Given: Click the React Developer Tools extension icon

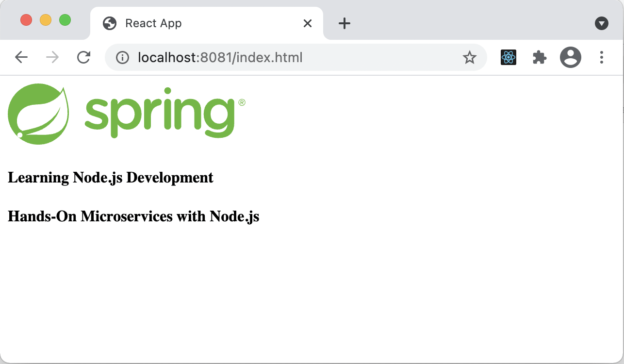Looking at the screenshot, I should point(508,58).
